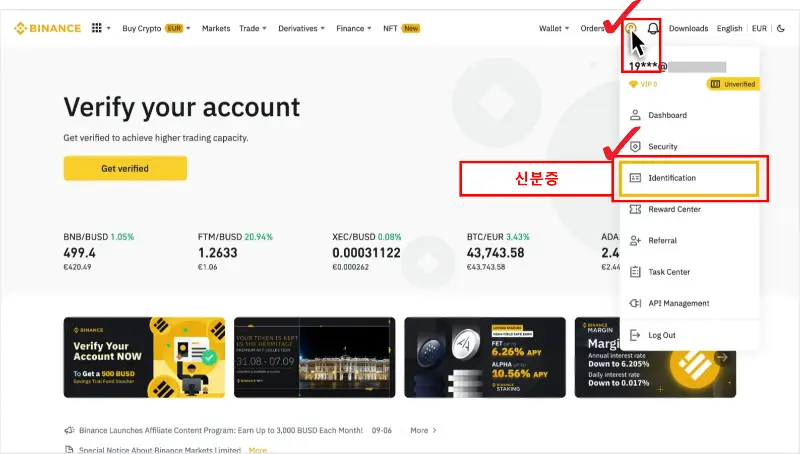Click the Task Center clipboard icon

[635, 272]
